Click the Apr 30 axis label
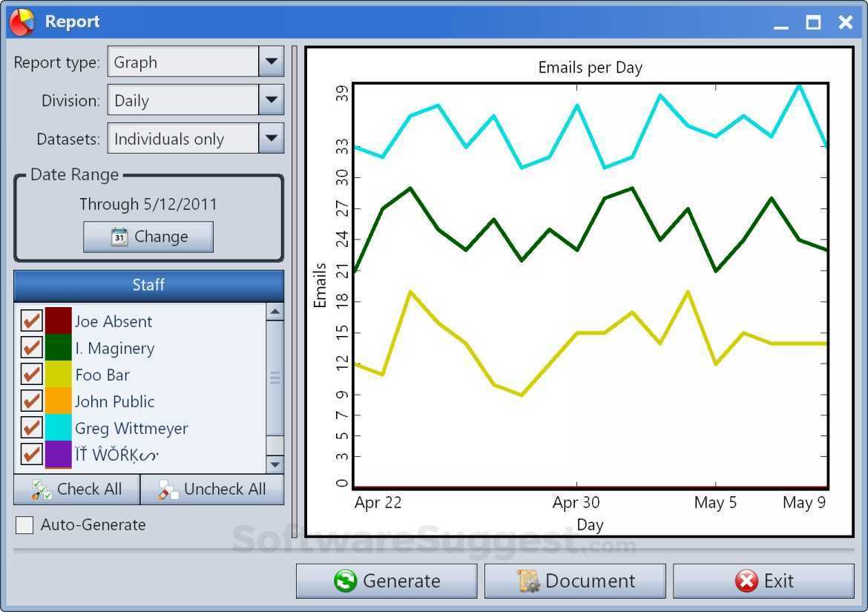Viewport: 868px width, 612px height. tap(576, 502)
